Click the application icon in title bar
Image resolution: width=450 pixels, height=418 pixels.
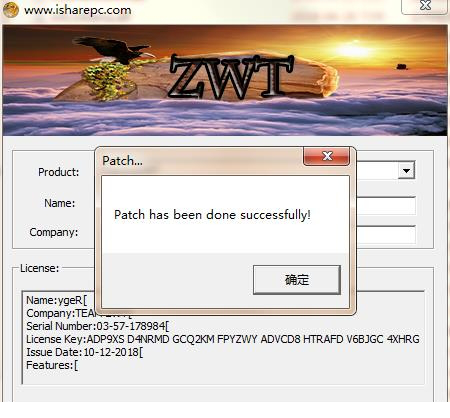point(10,9)
